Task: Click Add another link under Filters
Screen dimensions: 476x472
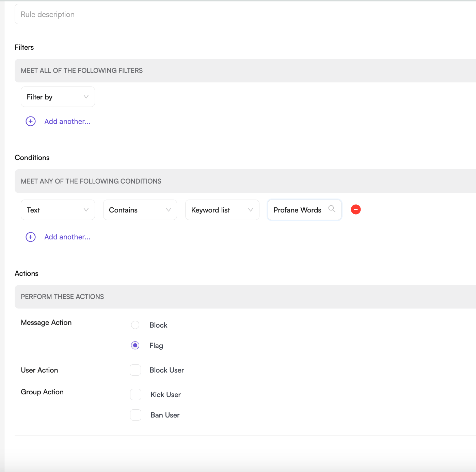Action: click(x=67, y=122)
